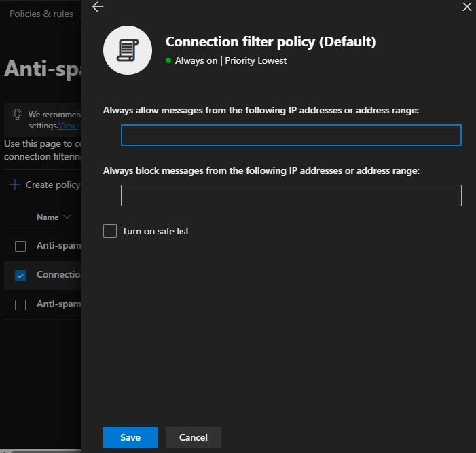Open Policies & rules breadcrumb
The width and height of the screenshot is (476, 453).
pos(41,14)
